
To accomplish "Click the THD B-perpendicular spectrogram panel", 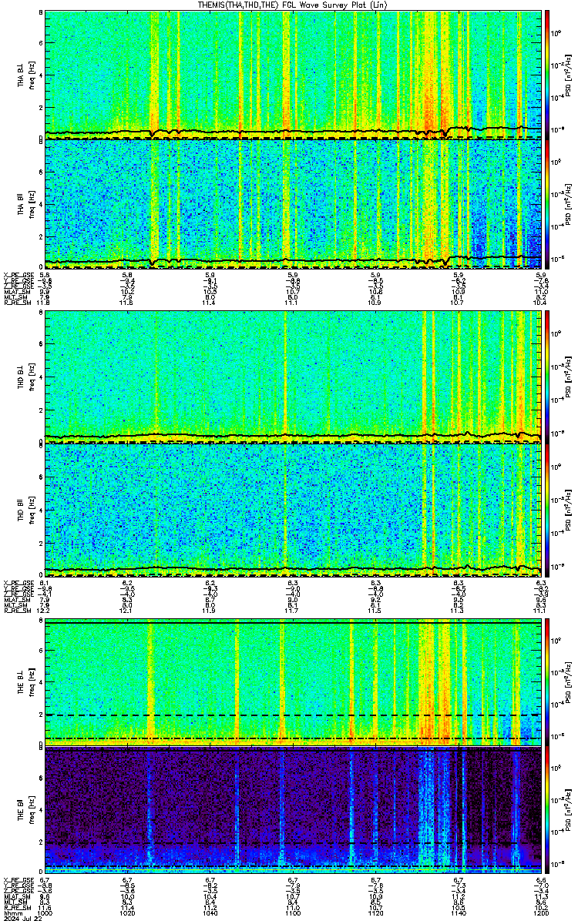I will (x=293, y=377).
